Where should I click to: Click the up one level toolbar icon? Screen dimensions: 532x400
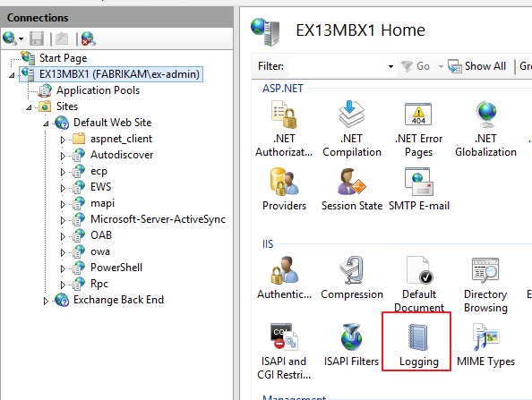tap(62, 38)
